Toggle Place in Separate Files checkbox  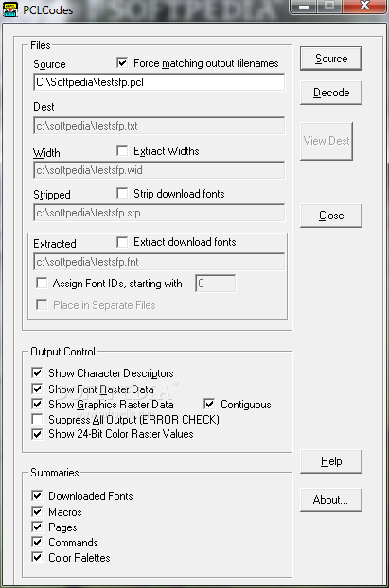[42, 305]
